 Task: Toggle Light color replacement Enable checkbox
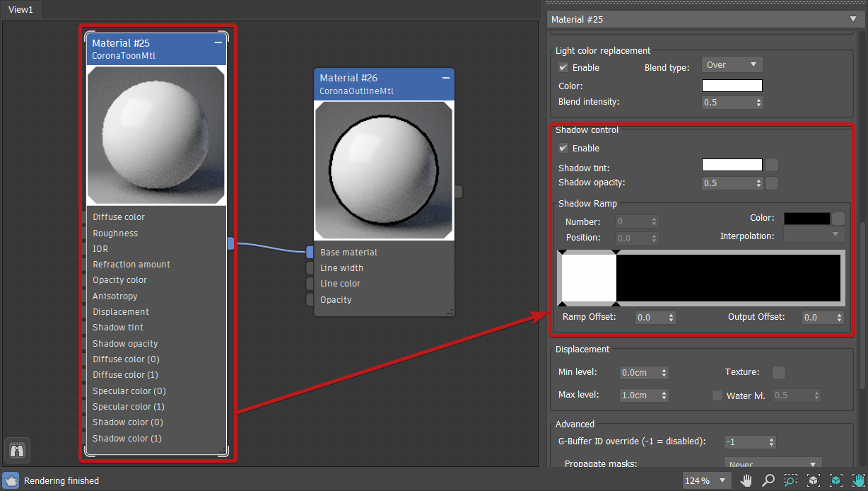click(563, 67)
